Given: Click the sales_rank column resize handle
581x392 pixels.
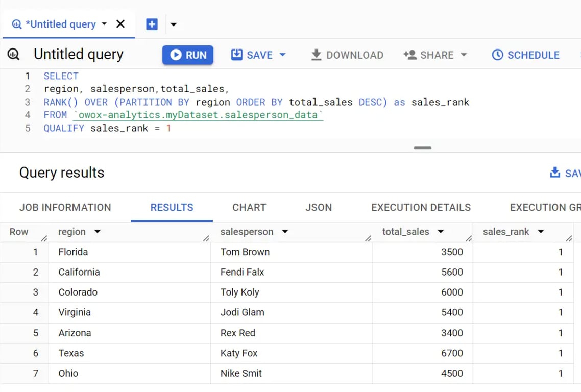Looking at the screenshot, I should (570, 238).
